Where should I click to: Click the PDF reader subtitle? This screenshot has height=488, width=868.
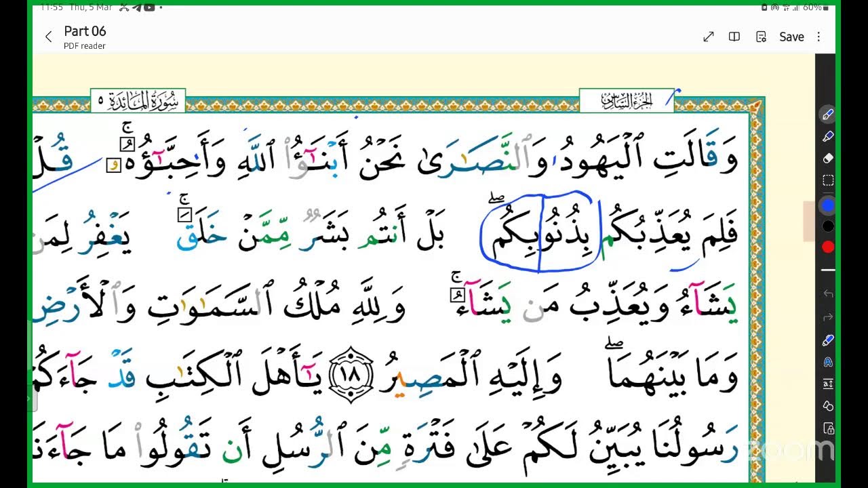click(x=85, y=46)
